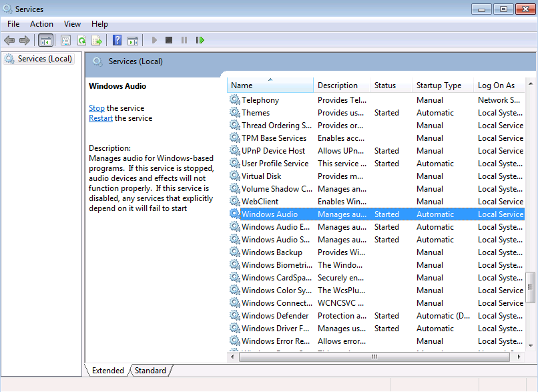Viewport: 538px width, 392px height.
Task: Click the Start Service play button
Action: (x=154, y=41)
